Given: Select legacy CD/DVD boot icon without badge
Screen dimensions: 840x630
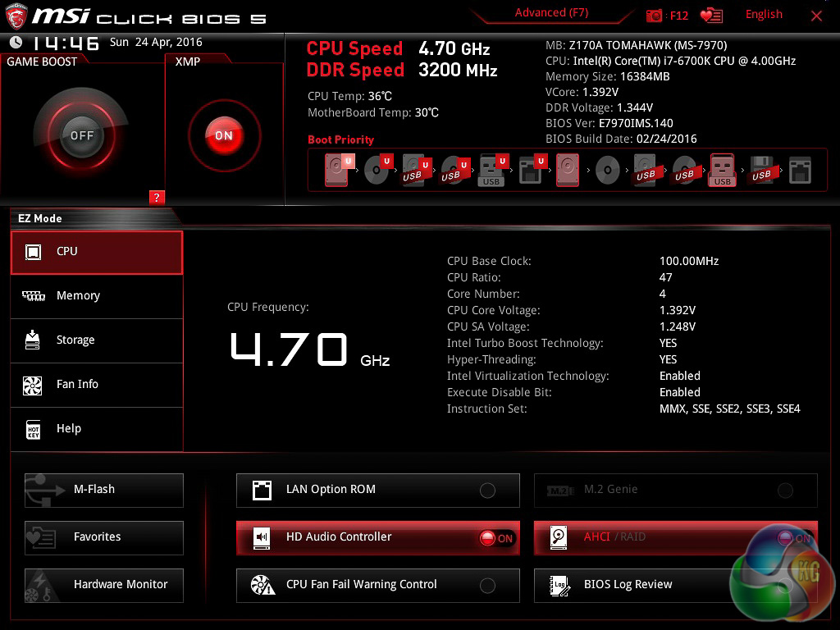Looking at the screenshot, I should (608, 171).
